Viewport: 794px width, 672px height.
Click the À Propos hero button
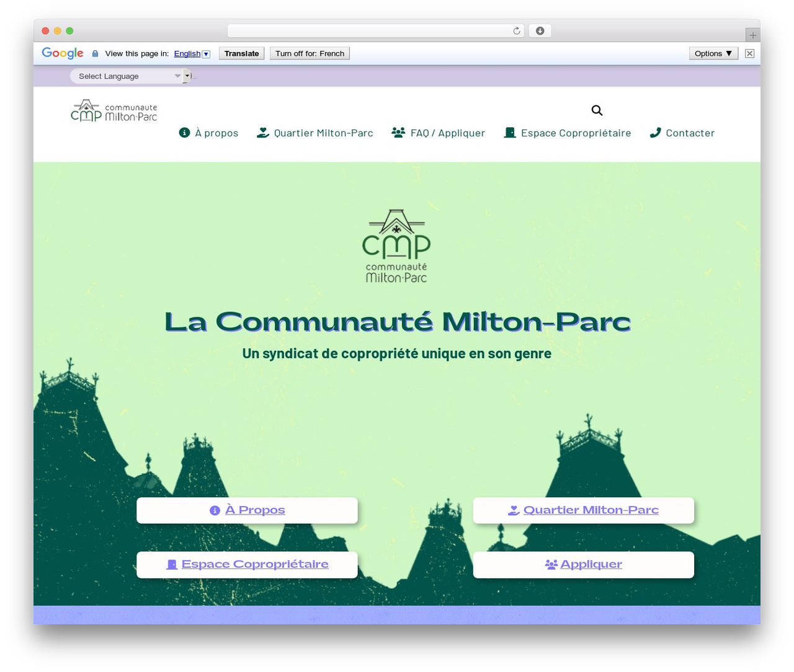[x=247, y=510]
